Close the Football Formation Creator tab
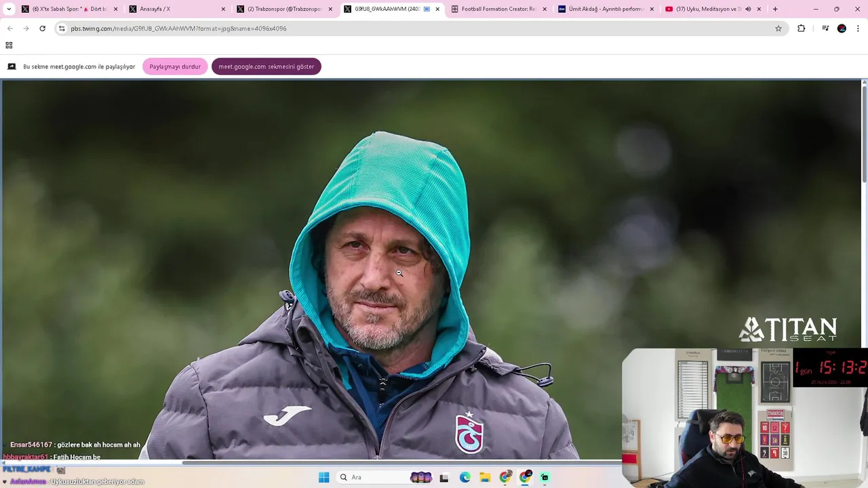The height and width of the screenshot is (488, 868). click(545, 9)
